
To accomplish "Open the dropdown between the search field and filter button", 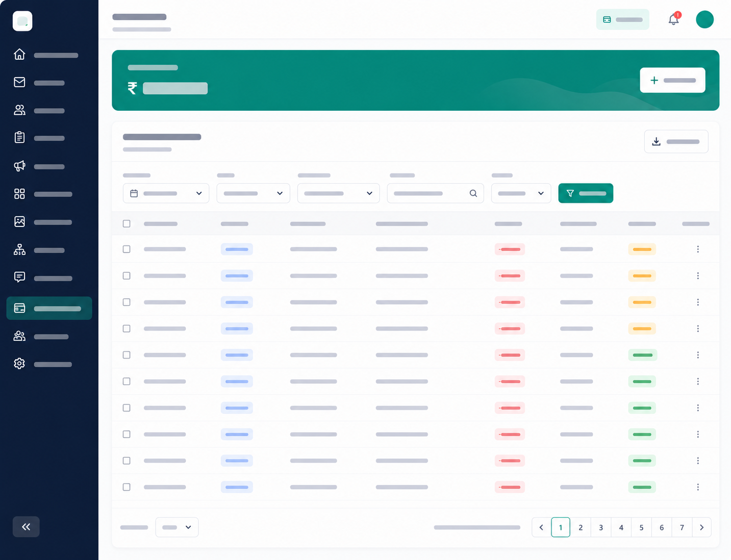I will (521, 193).
